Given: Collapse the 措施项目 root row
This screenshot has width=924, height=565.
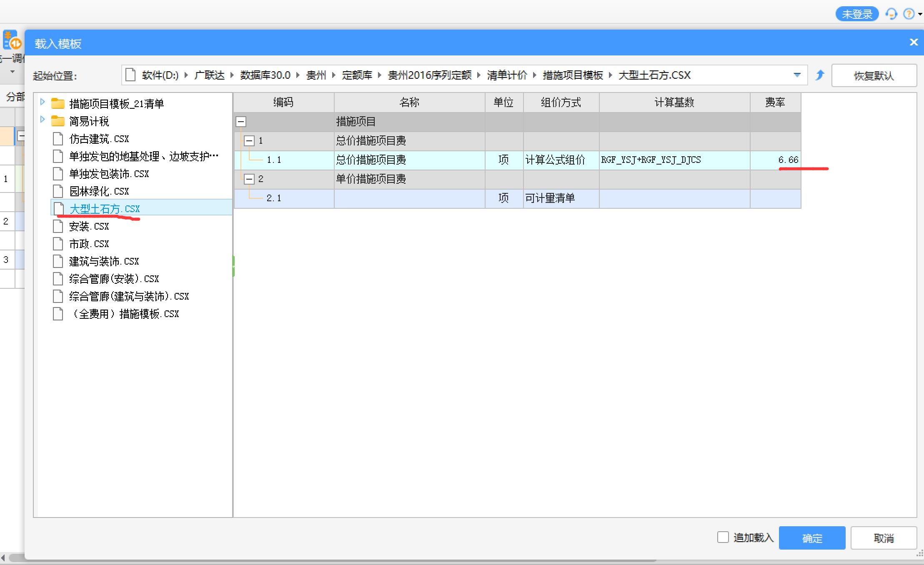Looking at the screenshot, I should (x=241, y=122).
